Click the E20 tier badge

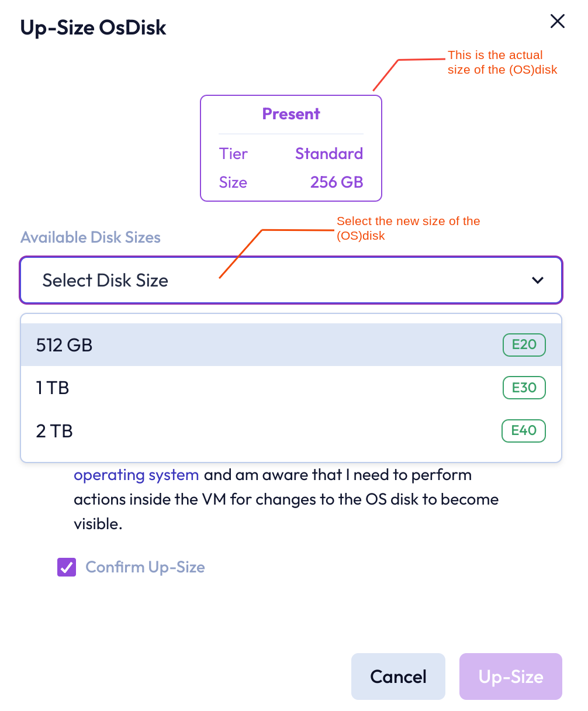point(524,345)
